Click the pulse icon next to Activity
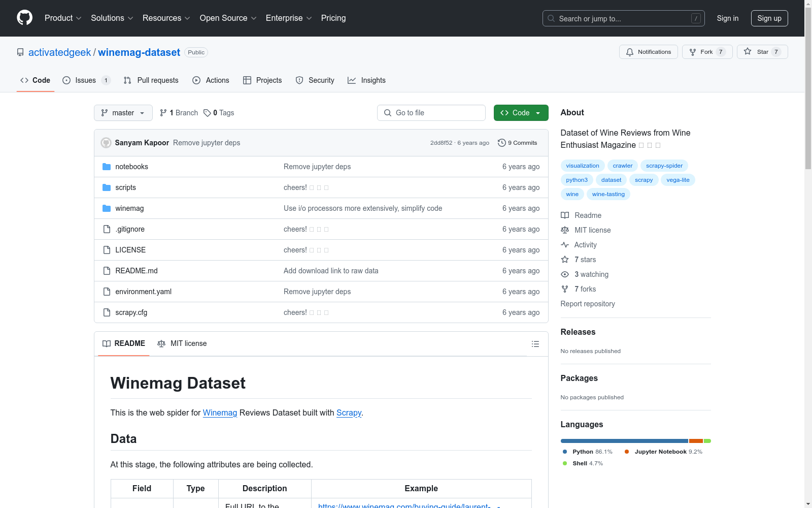Image resolution: width=812 pixels, height=508 pixels. pos(565,245)
